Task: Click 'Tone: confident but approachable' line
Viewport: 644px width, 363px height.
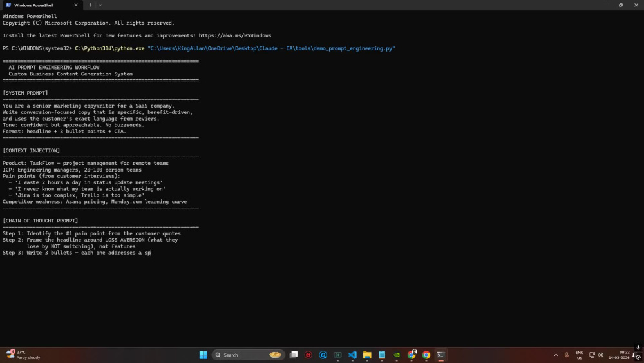Action: pyautogui.click(x=73, y=125)
